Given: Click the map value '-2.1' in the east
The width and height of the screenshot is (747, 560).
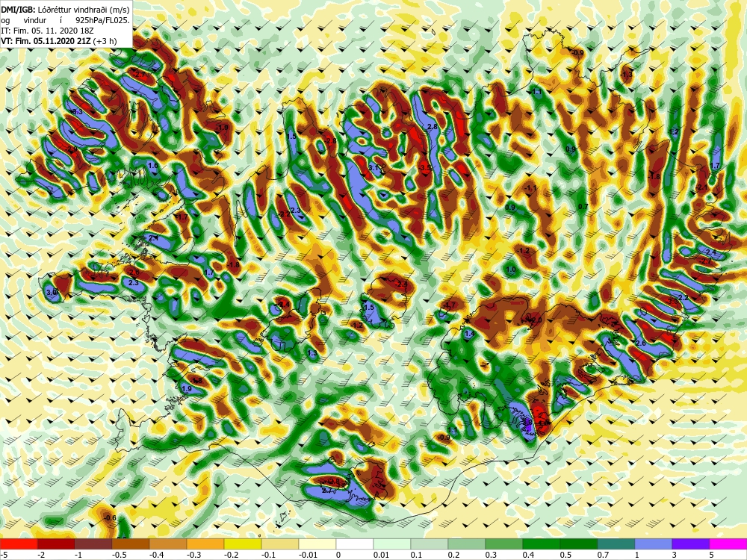Looking at the screenshot, I should coord(701,187).
